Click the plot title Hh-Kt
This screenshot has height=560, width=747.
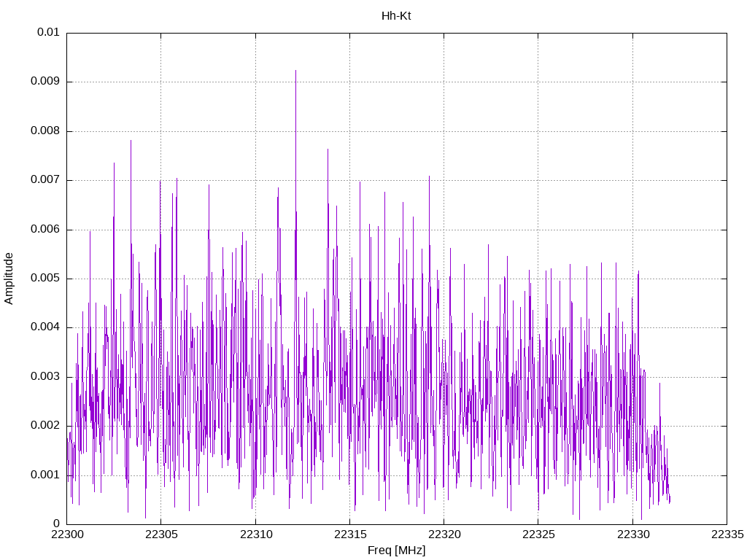click(x=396, y=15)
